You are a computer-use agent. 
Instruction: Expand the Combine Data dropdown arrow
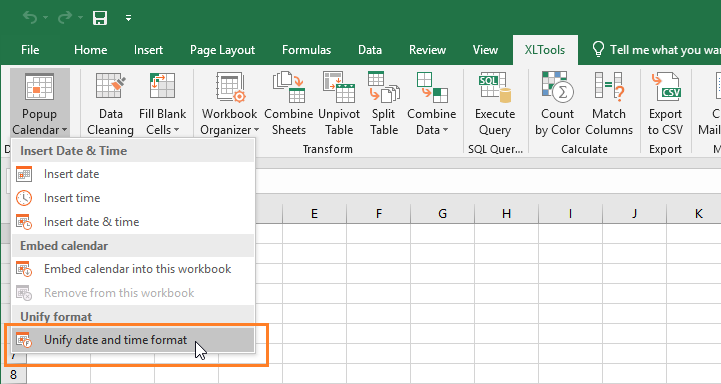coord(446,131)
